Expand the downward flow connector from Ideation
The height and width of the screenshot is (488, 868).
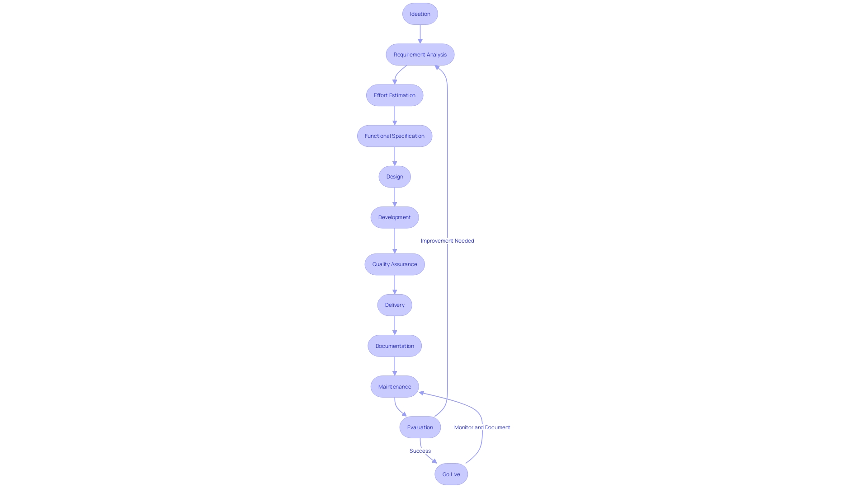point(420,33)
